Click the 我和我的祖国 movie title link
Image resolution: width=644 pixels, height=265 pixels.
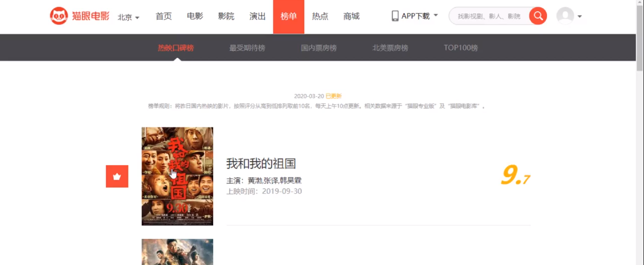tap(261, 164)
